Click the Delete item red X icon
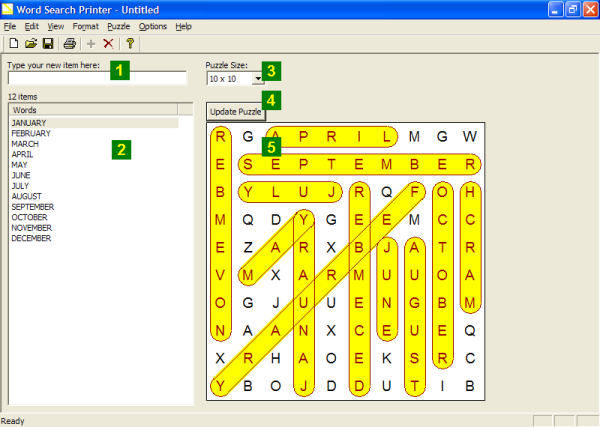Viewport: 600px width, 427px height. 108,44
